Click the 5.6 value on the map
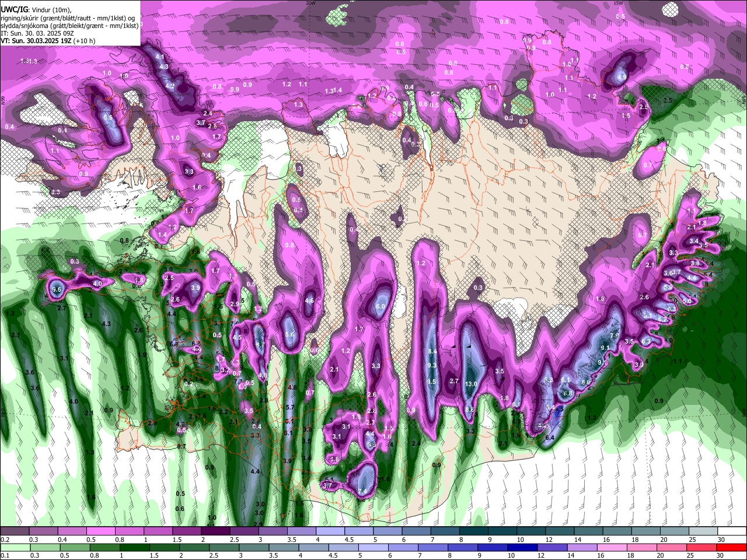 289,334
